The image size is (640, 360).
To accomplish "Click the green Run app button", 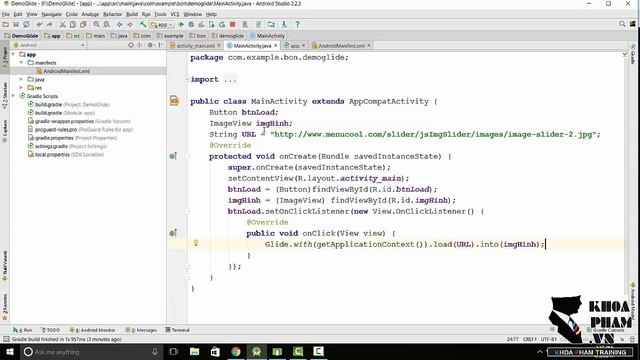I will click(182, 25).
